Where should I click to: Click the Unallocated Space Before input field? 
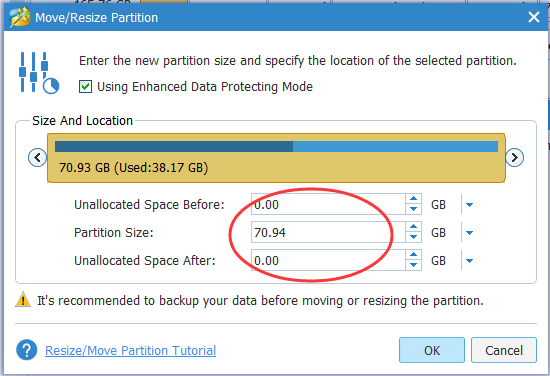[x=328, y=204]
